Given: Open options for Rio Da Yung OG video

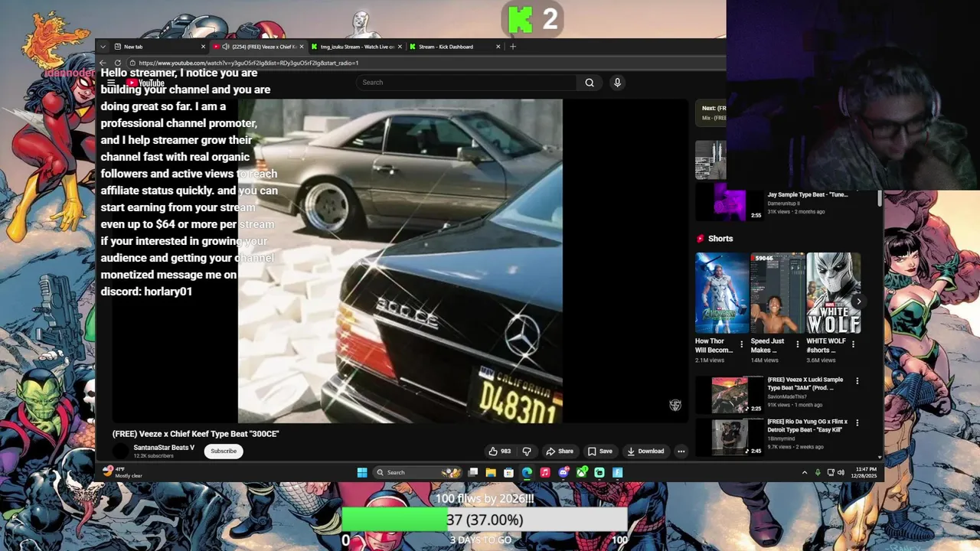Looking at the screenshot, I should pos(857,422).
